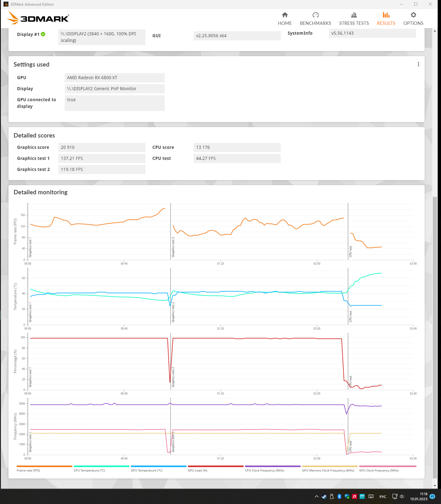Expand hidden system tray icons chevron

316,496
